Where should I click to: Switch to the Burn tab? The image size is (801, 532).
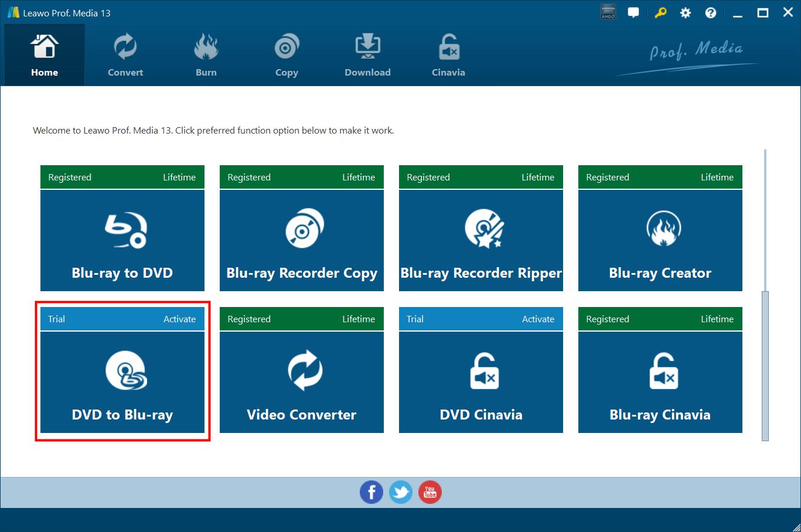206,56
